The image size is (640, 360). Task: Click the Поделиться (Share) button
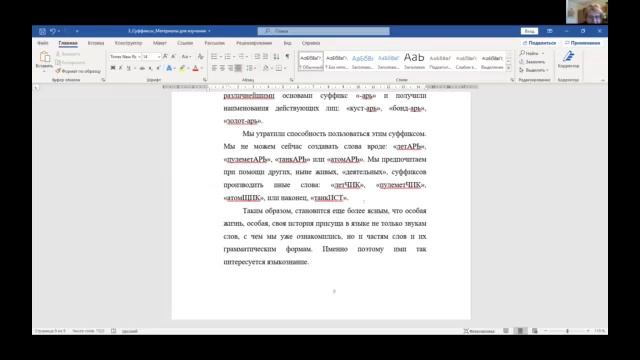(539, 43)
